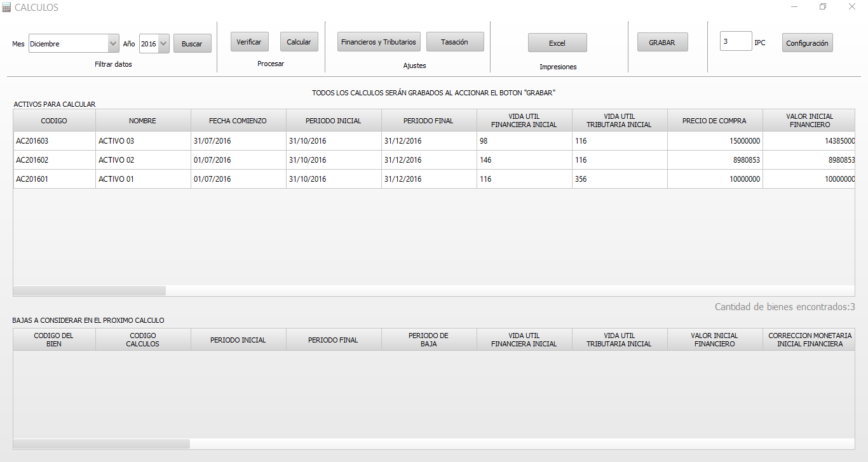Click the activos table horizontal scrollbar

[90, 290]
